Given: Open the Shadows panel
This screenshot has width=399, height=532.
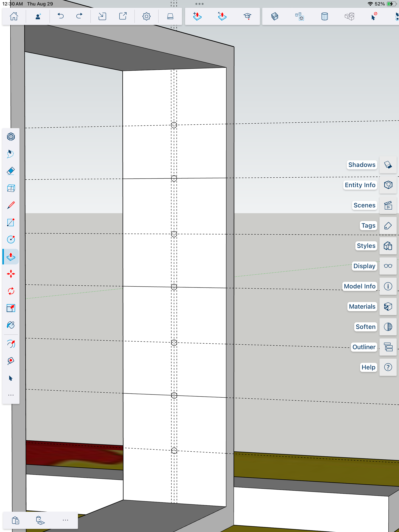Looking at the screenshot, I should pos(388,165).
